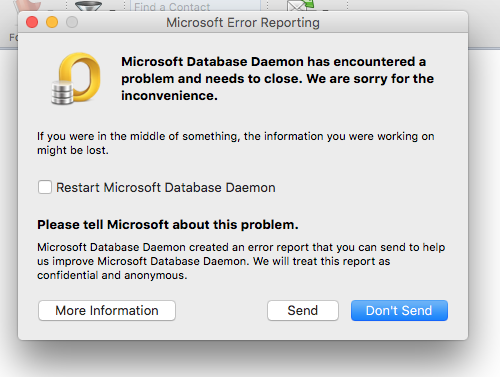
Task: Click the Restart Microsoft Database Daemon label
Action: [166, 187]
